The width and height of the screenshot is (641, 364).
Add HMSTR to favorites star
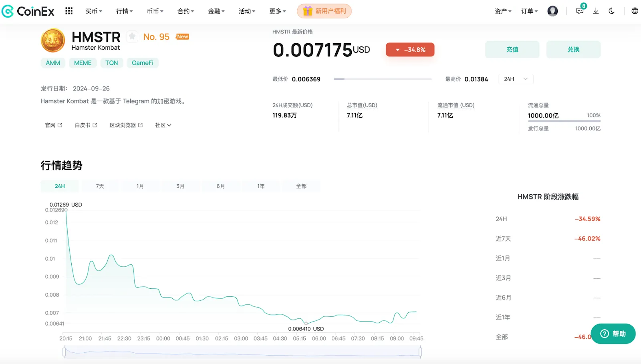pyautogui.click(x=132, y=36)
